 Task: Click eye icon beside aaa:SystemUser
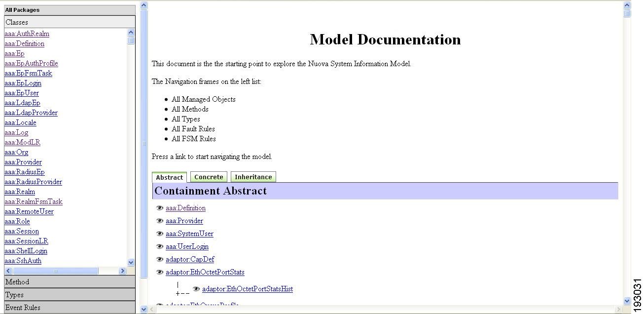[x=160, y=234]
